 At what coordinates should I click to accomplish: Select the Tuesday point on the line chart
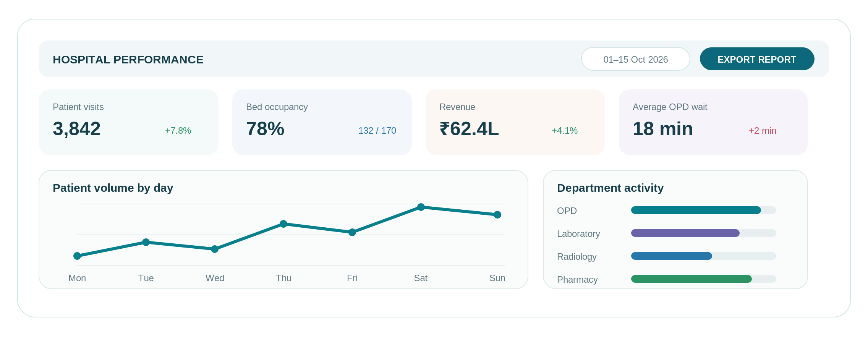coord(146,242)
